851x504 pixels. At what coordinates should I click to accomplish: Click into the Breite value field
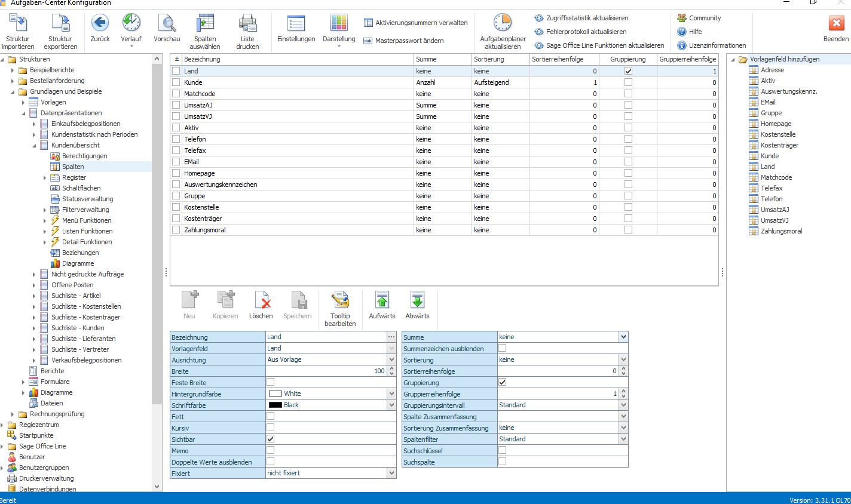click(x=327, y=371)
